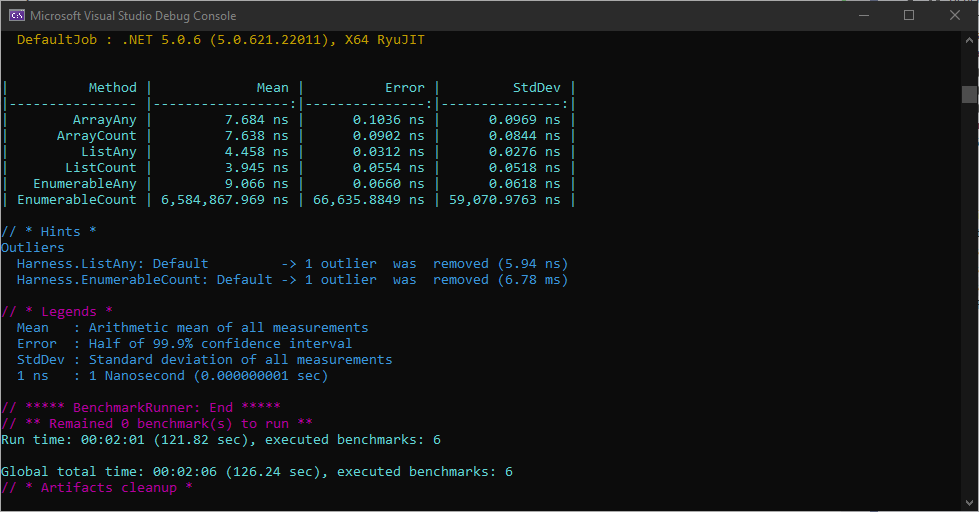This screenshot has height=512, width=979.
Task: Click the mean value '4.458 ns'
Action: [x=257, y=152]
